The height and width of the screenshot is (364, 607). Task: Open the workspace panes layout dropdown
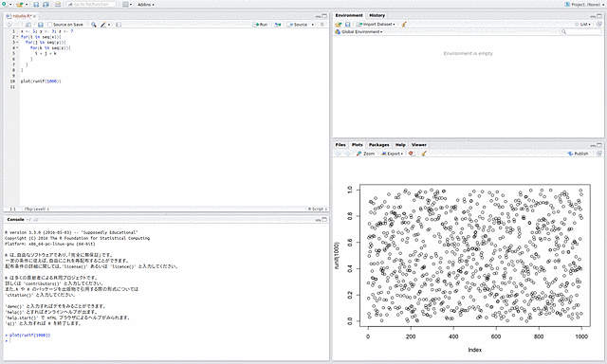pos(127,4)
